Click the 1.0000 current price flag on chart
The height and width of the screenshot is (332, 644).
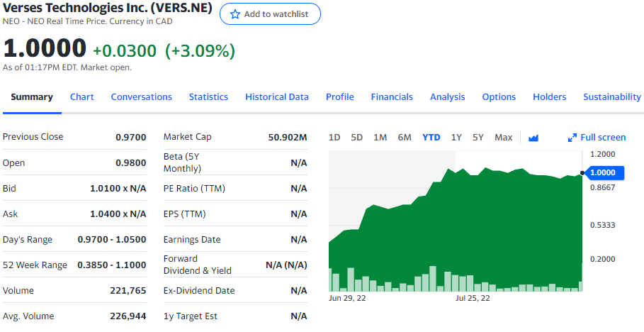click(603, 173)
